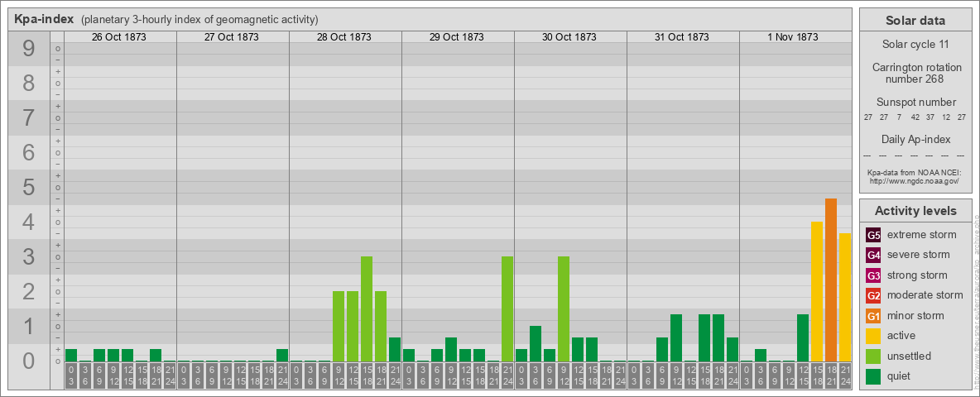Select the dark green 'quiet' legend swatch

pyautogui.click(x=873, y=375)
